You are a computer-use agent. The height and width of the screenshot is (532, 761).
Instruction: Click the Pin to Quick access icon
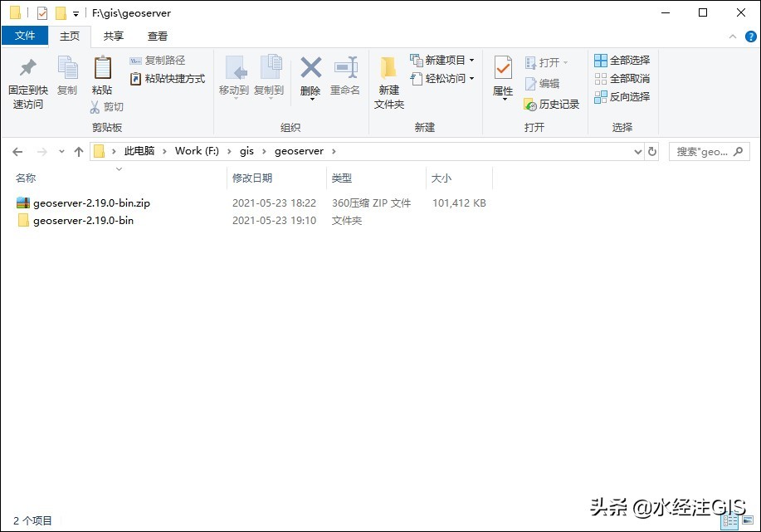point(27,67)
